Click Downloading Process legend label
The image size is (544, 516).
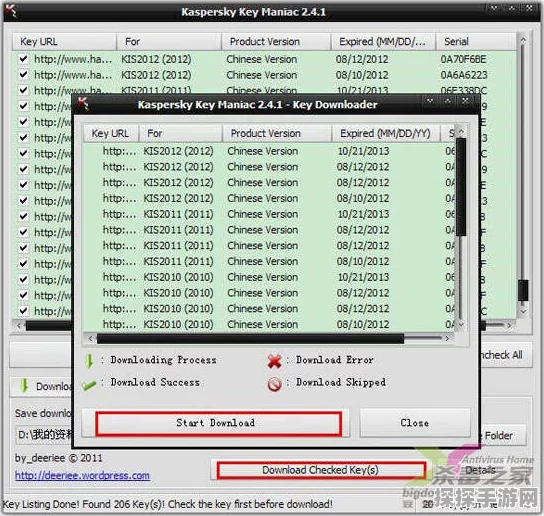[163, 360]
